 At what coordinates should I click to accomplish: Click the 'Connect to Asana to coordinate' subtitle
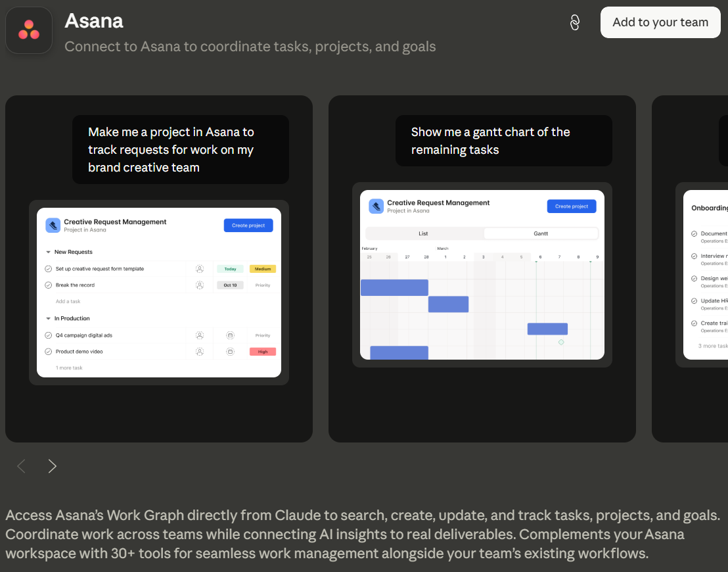250,47
